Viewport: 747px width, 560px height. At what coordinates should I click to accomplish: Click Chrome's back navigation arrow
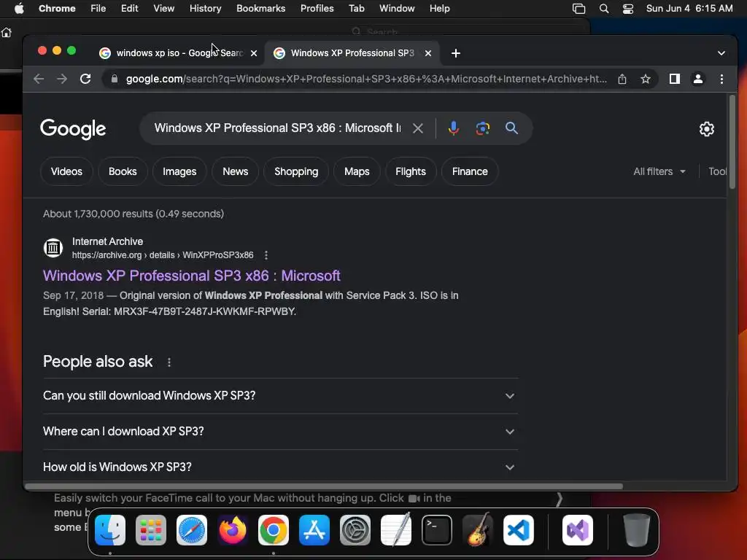tap(39, 79)
